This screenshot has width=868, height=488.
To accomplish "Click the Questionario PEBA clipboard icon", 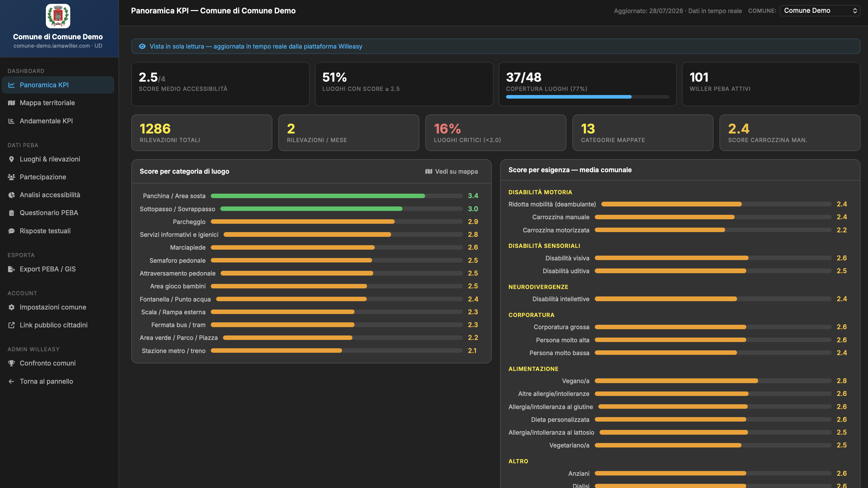I will tap(11, 213).
